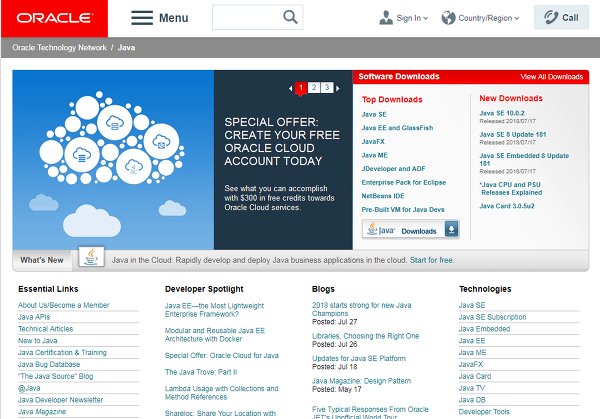The image size is (600, 419).
Task: Open Pre-Built VM for Java Devs
Action: [403, 210]
